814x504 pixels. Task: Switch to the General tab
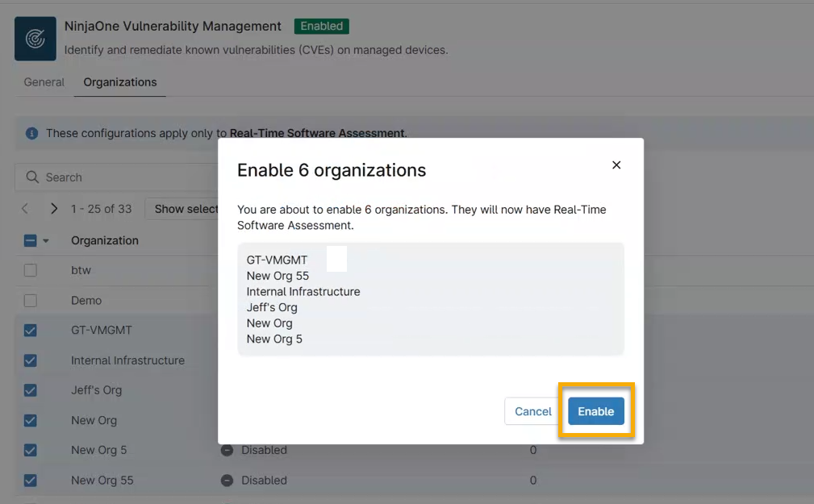pyautogui.click(x=44, y=82)
